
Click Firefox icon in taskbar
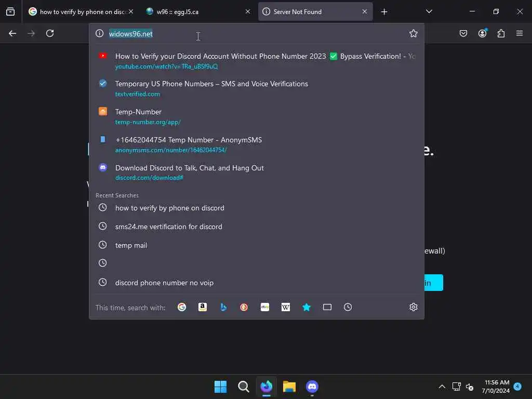tap(267, 387)
